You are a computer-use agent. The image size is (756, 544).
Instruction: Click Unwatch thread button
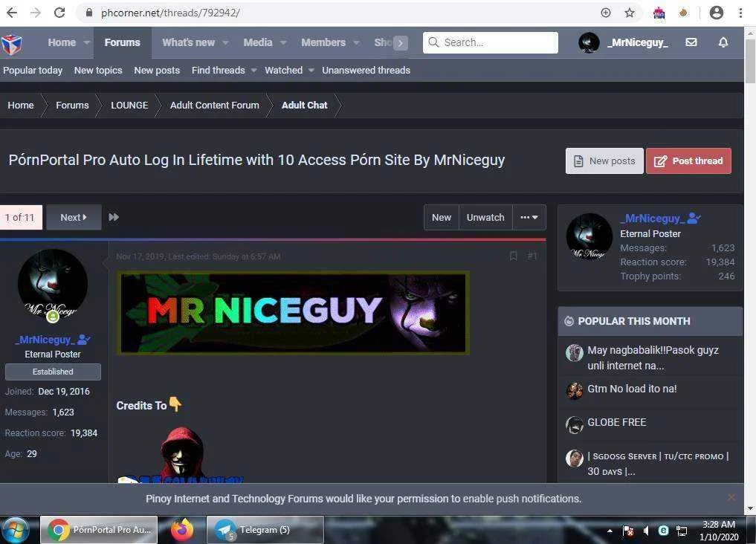tap(485, 217)
